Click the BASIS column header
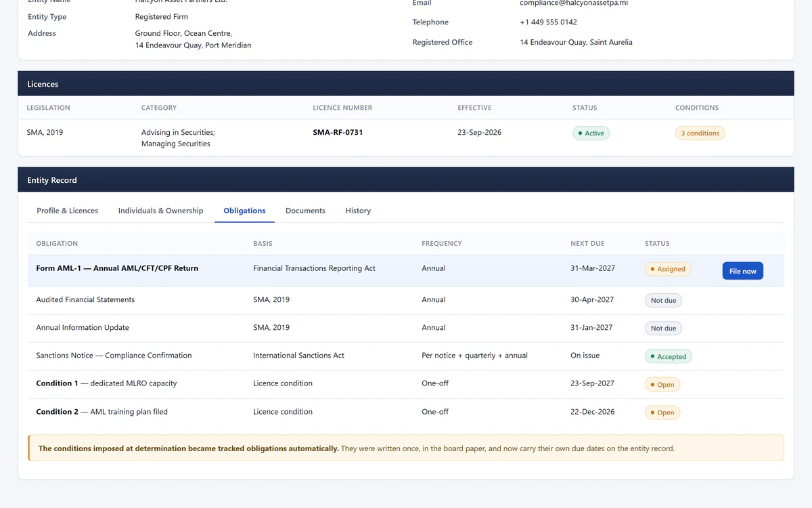812x508 pixels. pyautogui.click(x=263, y=244)
